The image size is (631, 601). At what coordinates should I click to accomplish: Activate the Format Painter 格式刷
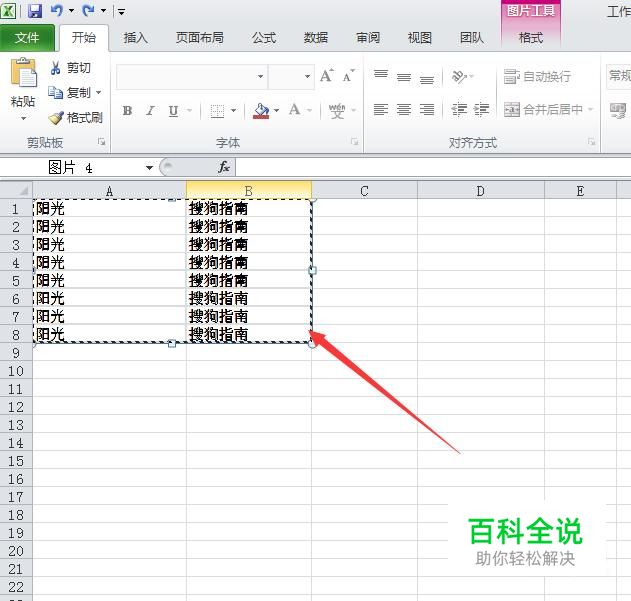point(75,118)
